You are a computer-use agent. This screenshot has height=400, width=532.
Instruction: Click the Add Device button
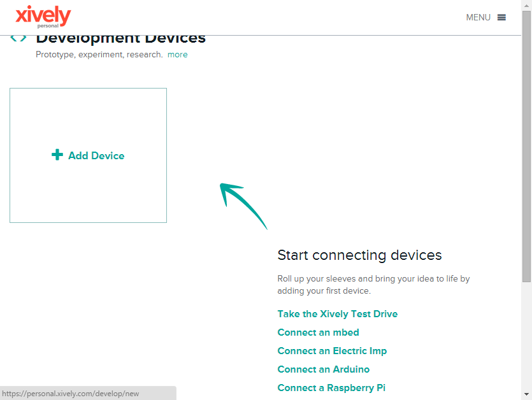click(x=88, y=155)
